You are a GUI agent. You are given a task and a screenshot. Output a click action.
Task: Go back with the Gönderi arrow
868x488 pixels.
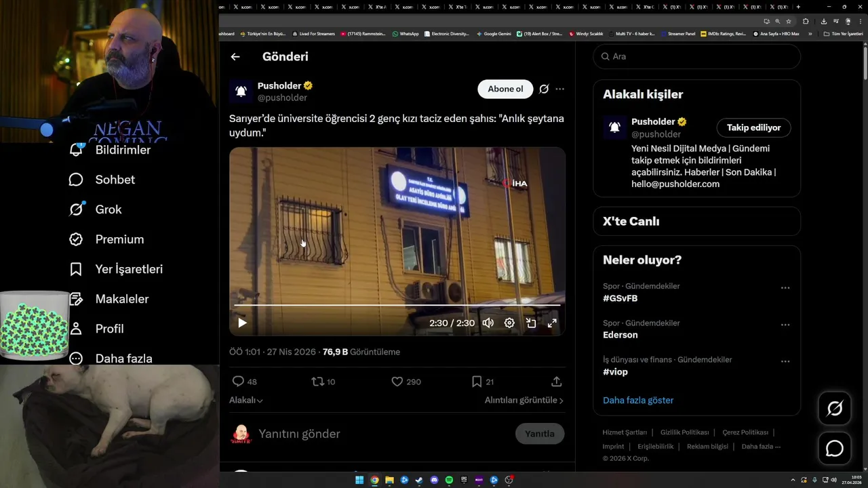[x=235, y=57]
